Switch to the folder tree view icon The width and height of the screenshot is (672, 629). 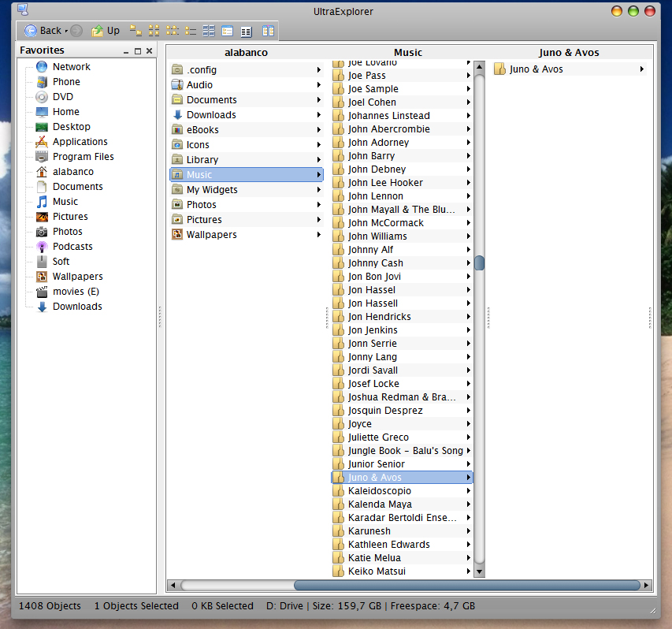click(136, 31)
